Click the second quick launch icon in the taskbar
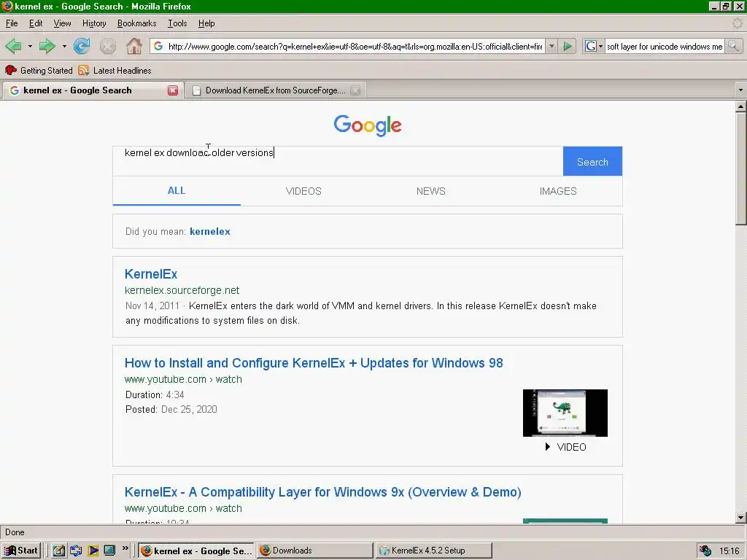 point(76,551)
